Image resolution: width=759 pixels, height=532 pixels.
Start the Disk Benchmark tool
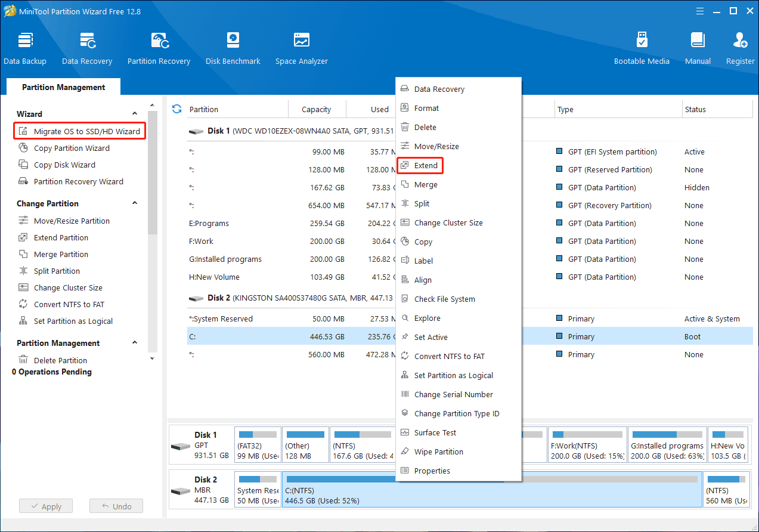(x=233, y=49)
